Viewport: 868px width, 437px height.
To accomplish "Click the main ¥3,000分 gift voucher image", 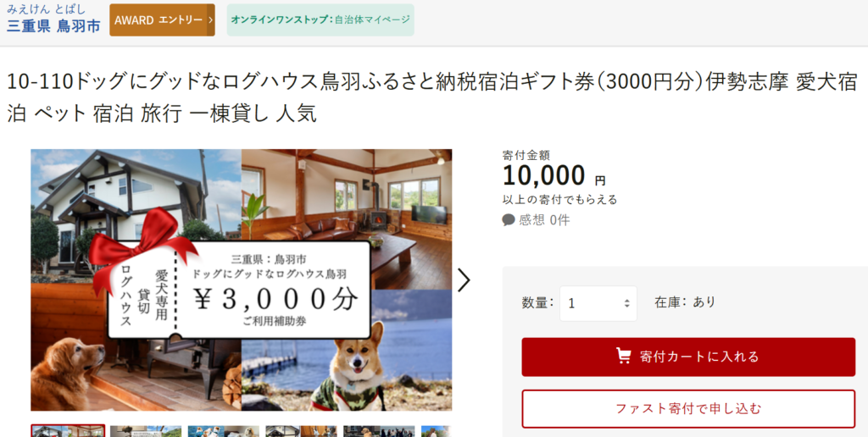I will point(241,280).
